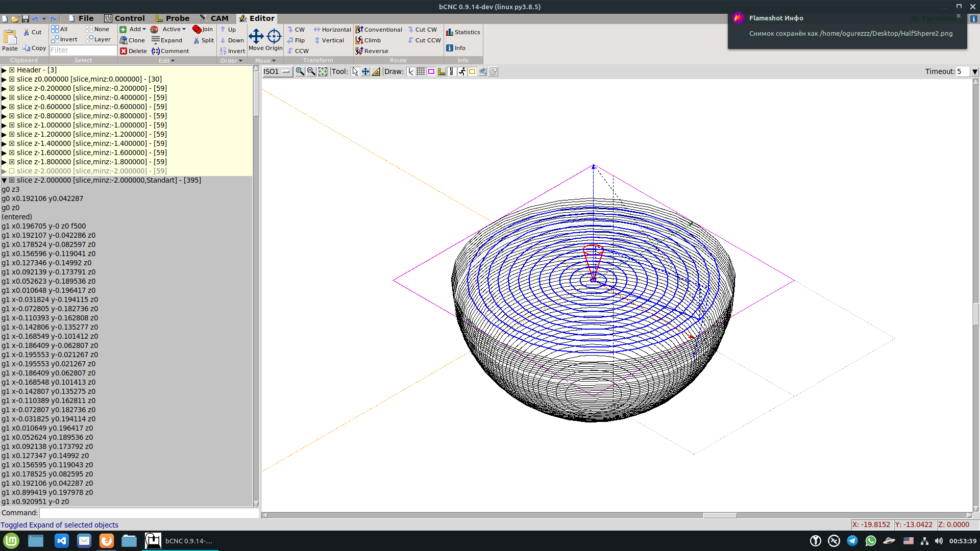The height and width of the screenshot is (551, 980).
Task: Open the ISO1 view dropdown
Action: coord(277,71)
